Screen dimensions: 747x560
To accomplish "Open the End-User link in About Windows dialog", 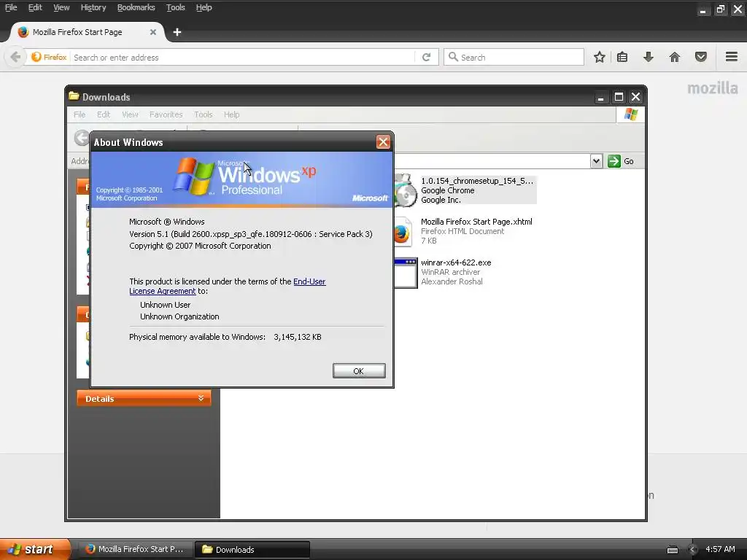I will click(309, 281).
